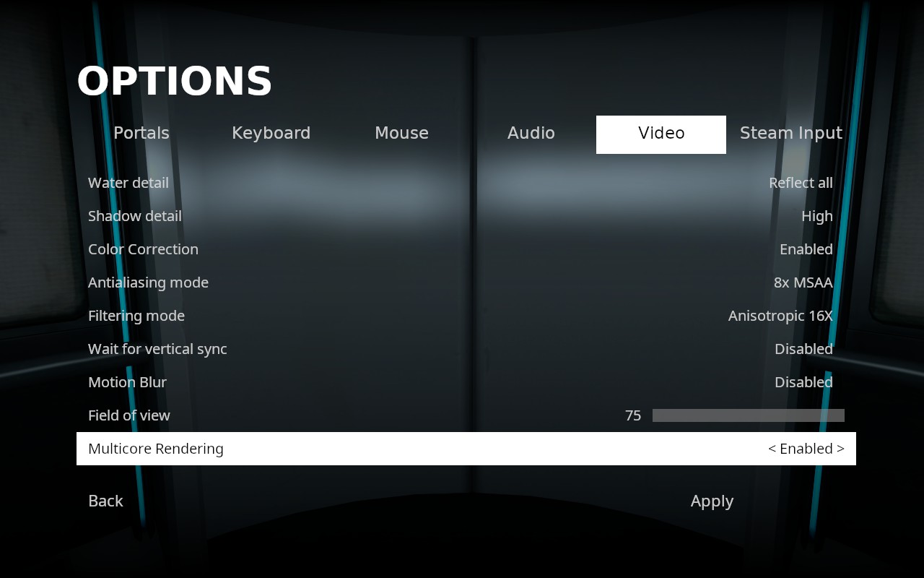Click the Field of view value 75
This screenshot has width=924, height=578.
click(633, 415)
